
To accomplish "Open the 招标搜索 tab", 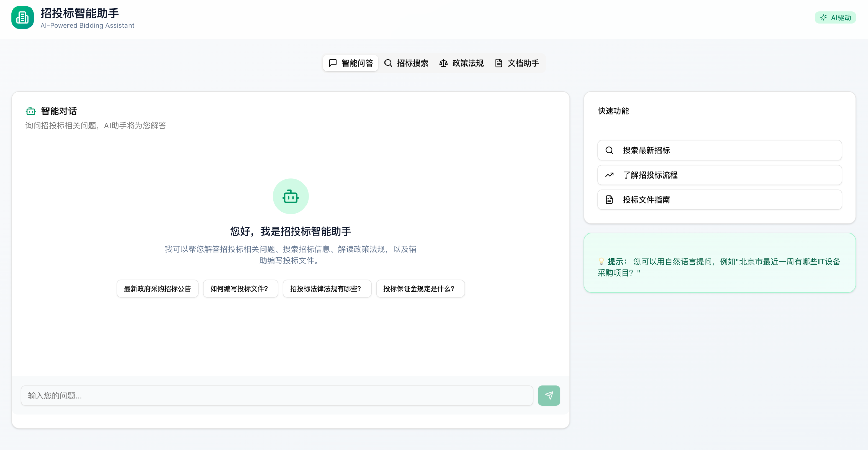I will pyautogui.click(x=406, y=63).
